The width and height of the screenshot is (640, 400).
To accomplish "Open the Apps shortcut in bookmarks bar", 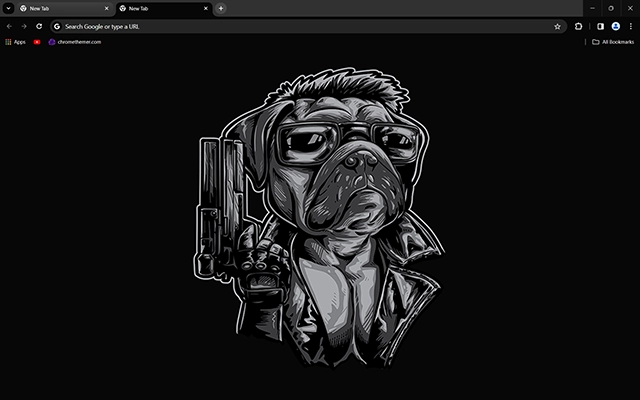I will point(15,42).
